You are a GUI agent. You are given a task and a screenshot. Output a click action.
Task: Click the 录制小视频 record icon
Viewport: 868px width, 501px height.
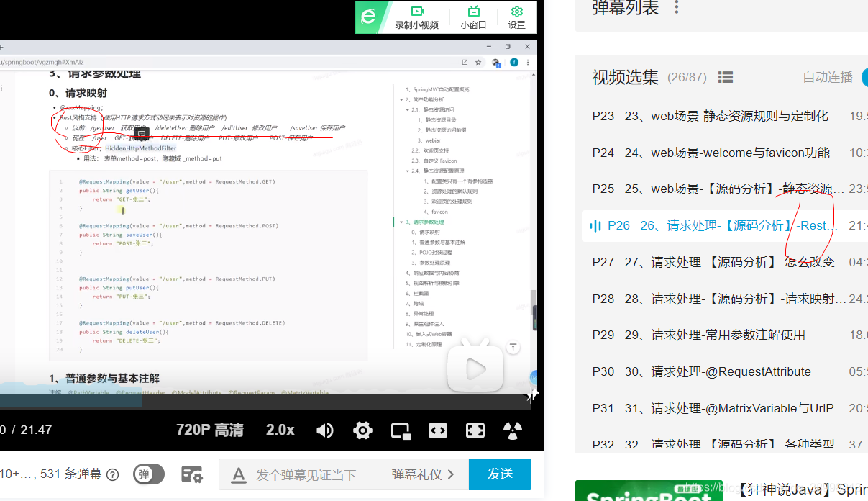click(x=416, y=17)
